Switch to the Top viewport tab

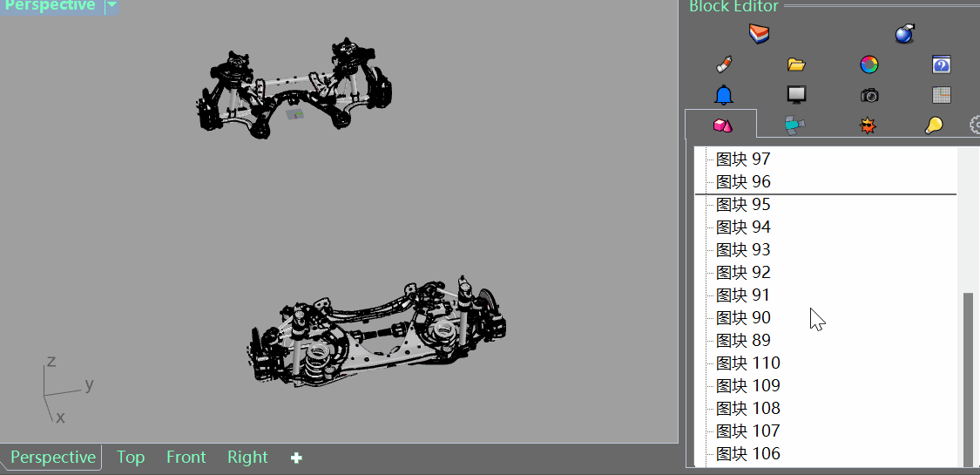point(131,458)
